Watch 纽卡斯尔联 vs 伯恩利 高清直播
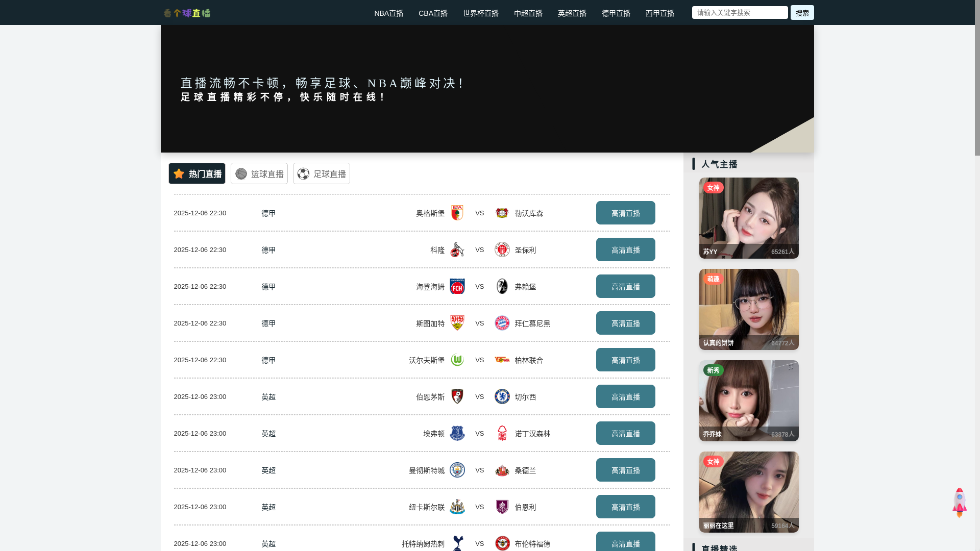Viewport: 980px width, 551px height. point(626,507)
